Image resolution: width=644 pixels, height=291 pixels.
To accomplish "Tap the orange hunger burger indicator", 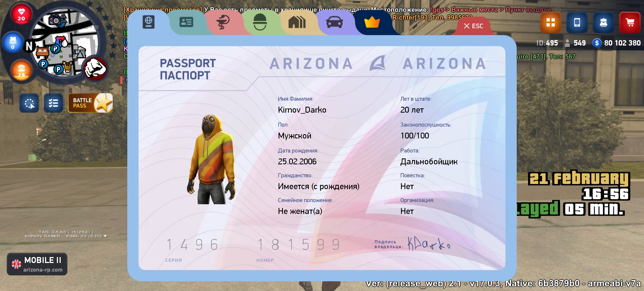I will pos(21,71).
